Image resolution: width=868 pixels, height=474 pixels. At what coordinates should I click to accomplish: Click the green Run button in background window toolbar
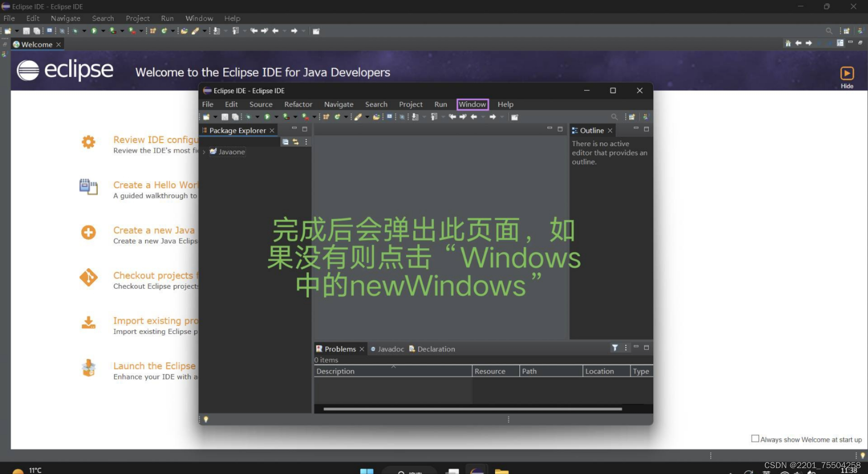94,31
